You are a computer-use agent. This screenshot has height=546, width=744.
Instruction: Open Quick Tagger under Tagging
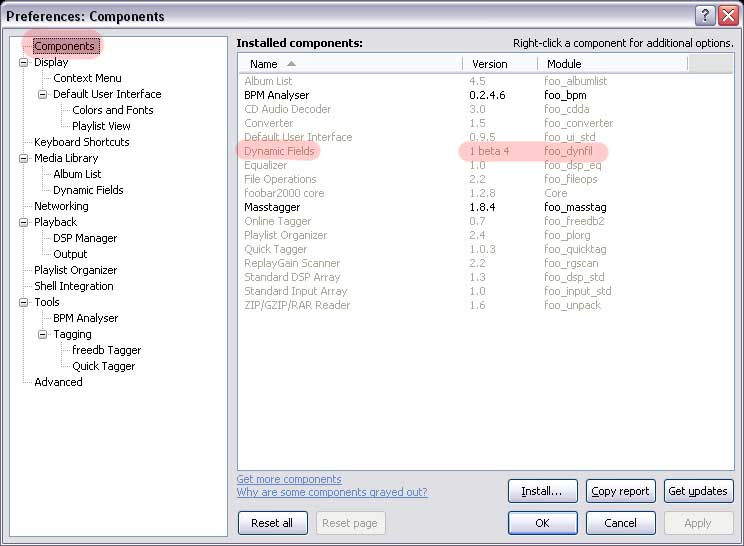click(x=103, y=366)
